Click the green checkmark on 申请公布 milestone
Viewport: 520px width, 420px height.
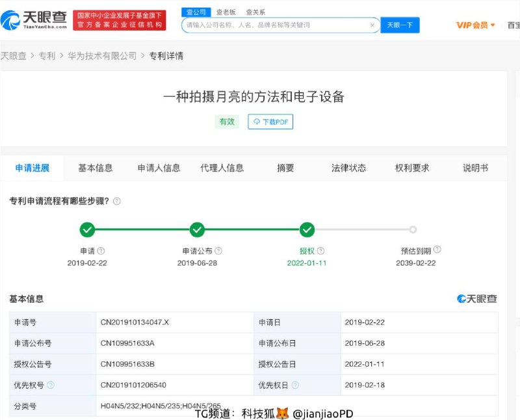tap(197, 230)
